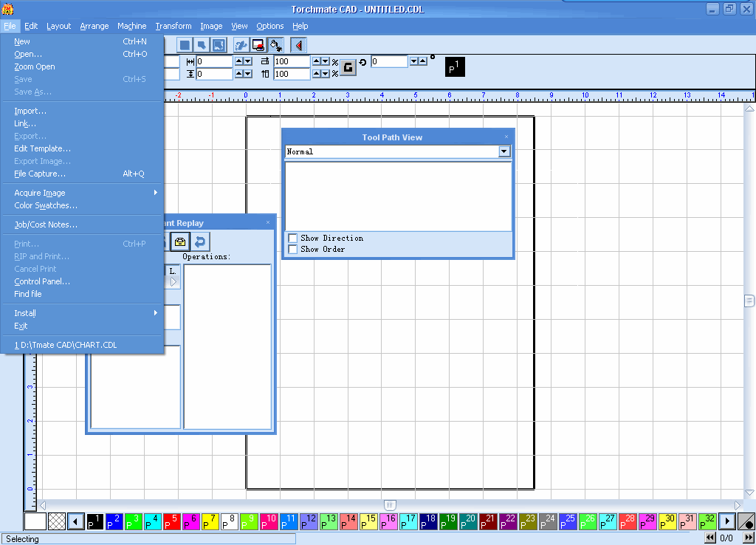
Task: Select Zoom Open in File menu
Action: tap(82, 66)
